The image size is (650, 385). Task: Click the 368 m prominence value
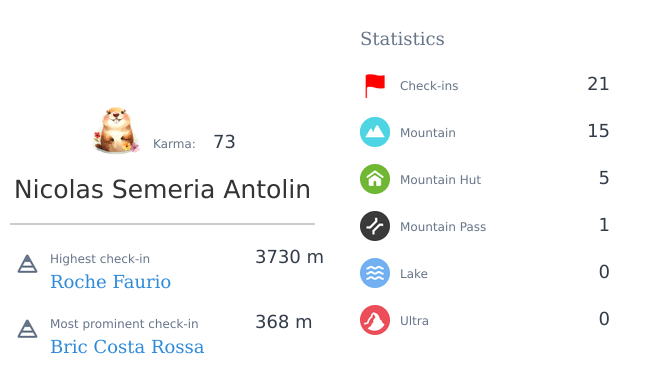[x=284, y=322]
